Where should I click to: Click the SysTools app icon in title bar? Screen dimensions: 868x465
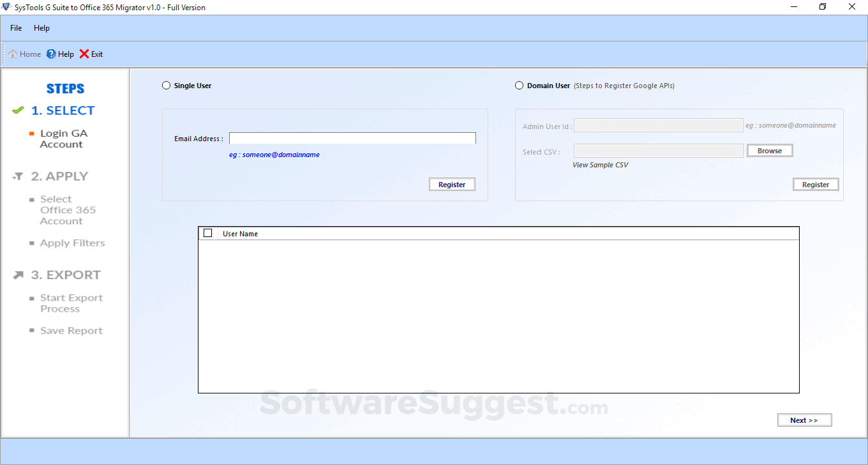point(6,7)
